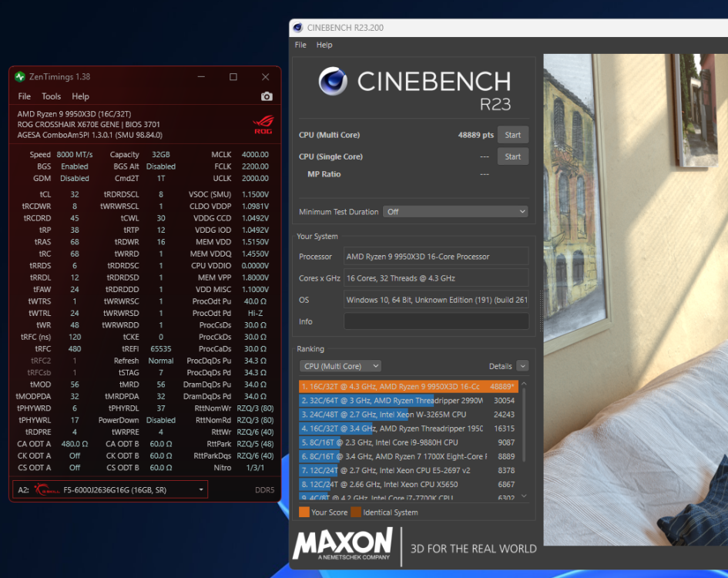Select the Threadripper 2990W ranking entry
728x578 pixels.
click(408, 401)
